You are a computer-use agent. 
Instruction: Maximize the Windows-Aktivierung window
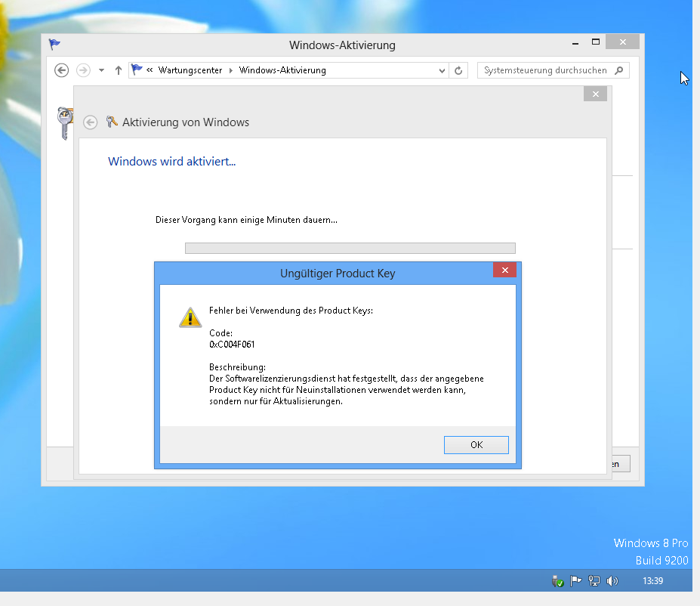pyautogui.click(x=596, y=42)
